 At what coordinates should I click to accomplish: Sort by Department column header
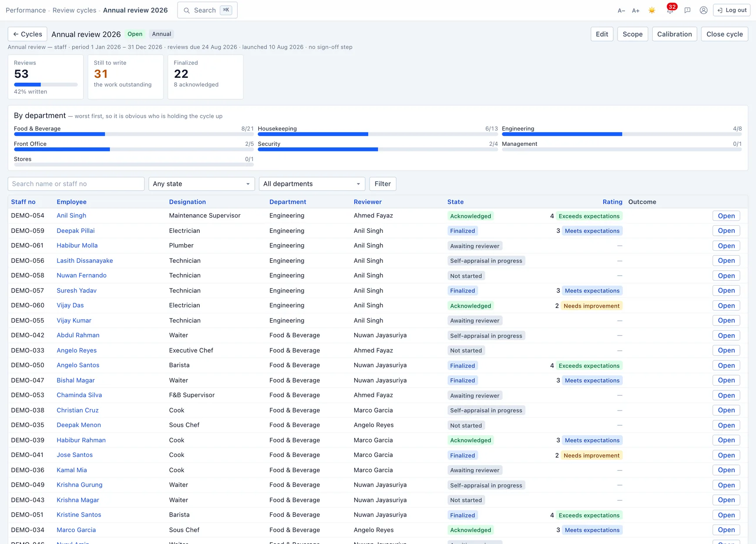coord(288,202)
